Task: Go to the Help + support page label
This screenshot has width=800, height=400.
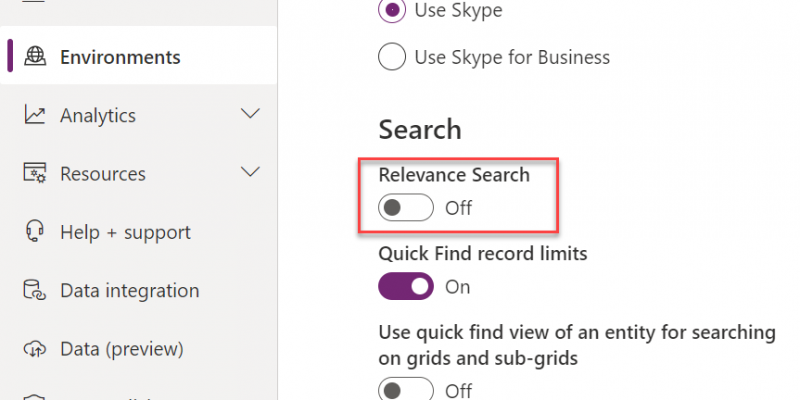Action: click(126, 233)
